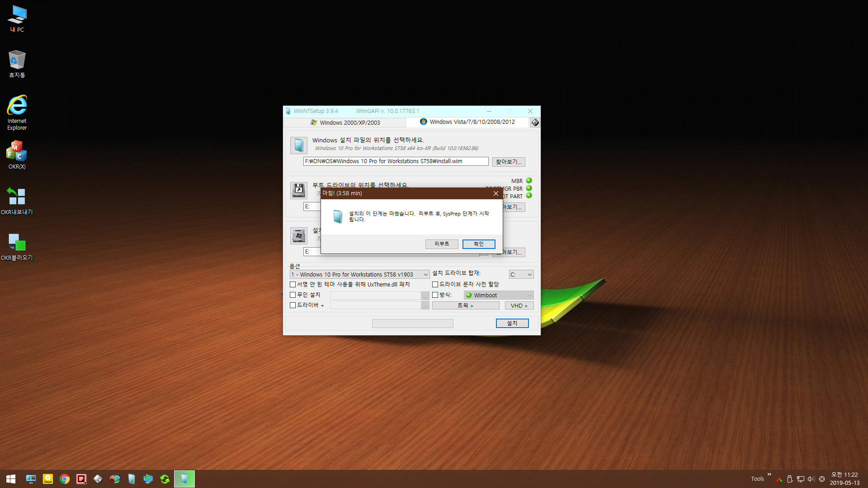Select the active WinNTSetup taskbar button
The width and height of the screenshot is (868, 488).
pyautogui.click(x=184, y=479)
